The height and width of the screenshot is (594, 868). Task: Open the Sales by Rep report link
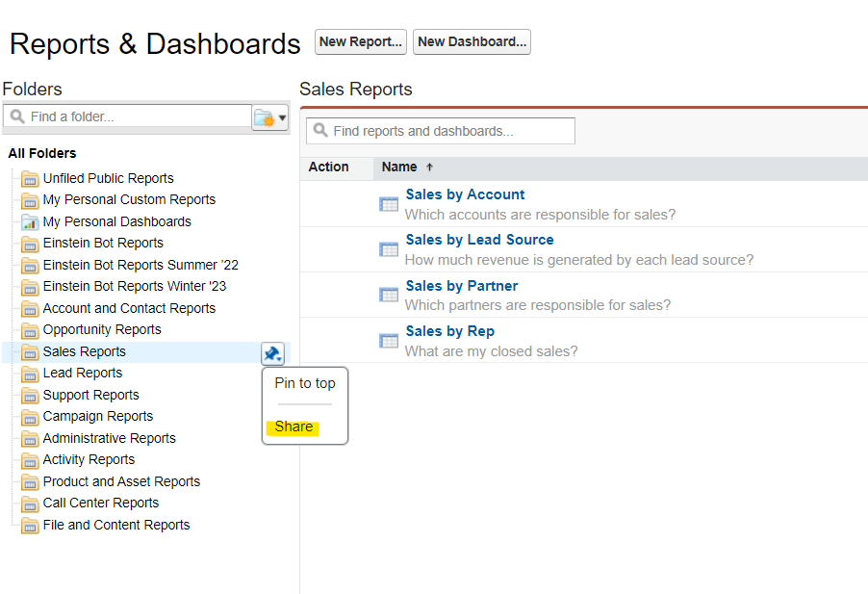tap(449, 331)
